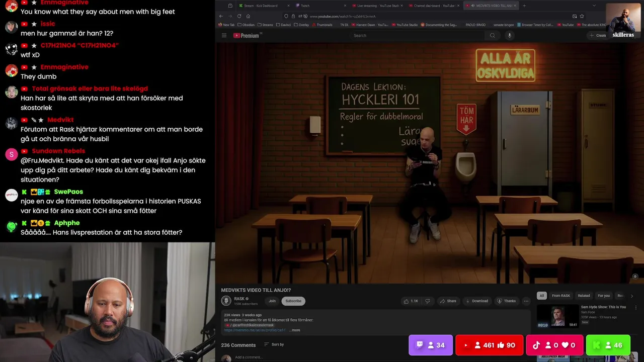Download the video
644x362 pixels.
pos(476,301)
